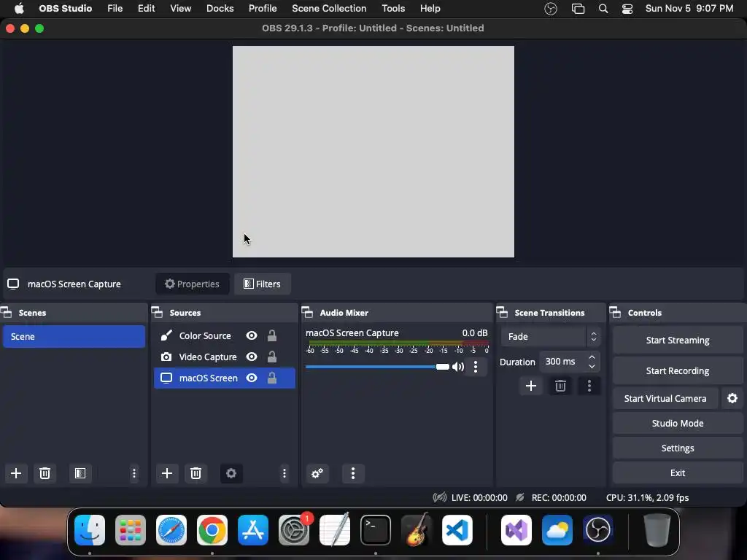Open the Profile menu
Screen dimensions: 747x560
[263, 9]
